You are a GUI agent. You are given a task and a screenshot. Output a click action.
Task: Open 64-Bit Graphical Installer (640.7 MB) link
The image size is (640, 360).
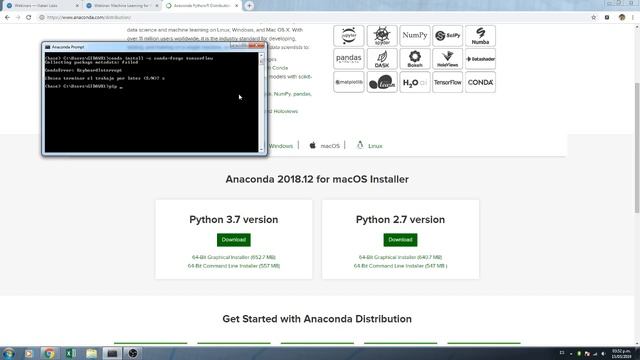pos(400,258)
